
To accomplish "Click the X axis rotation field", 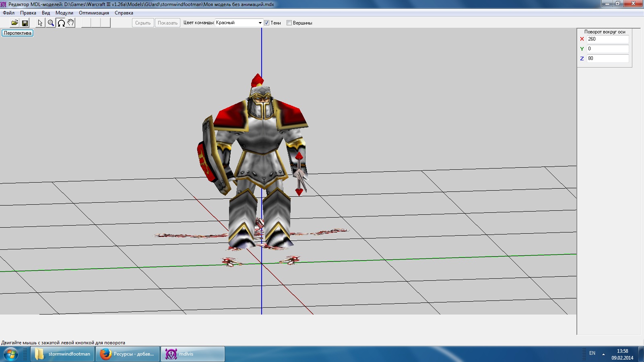I will point(607,39).
